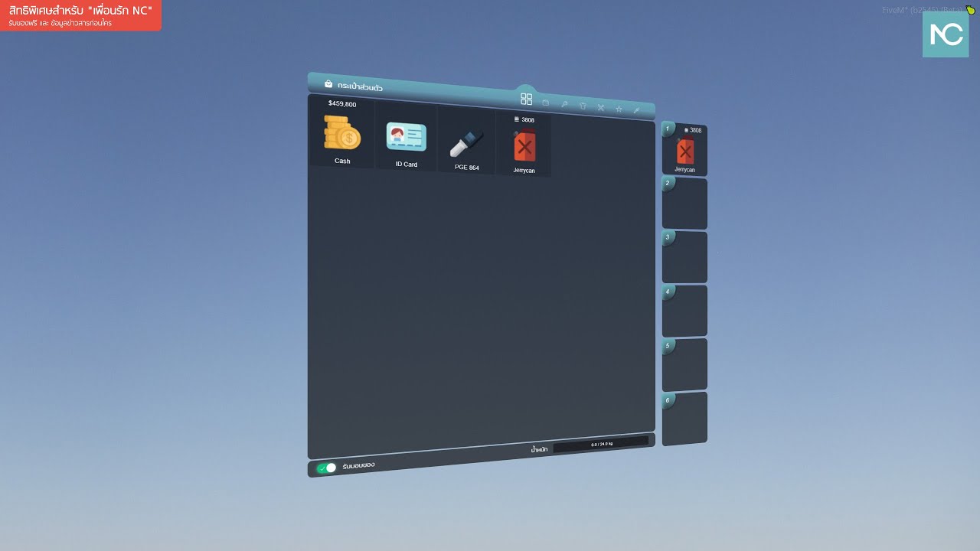Viewport: 980px width, 551px height.
Task: Click the Jerrycan in quick slot 1
Action: click(684, 149)
